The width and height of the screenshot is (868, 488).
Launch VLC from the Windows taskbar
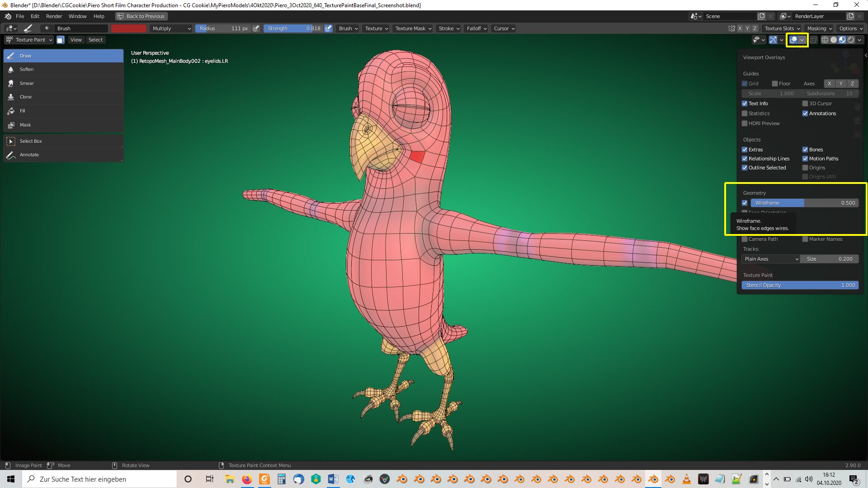tap(686, 479)
